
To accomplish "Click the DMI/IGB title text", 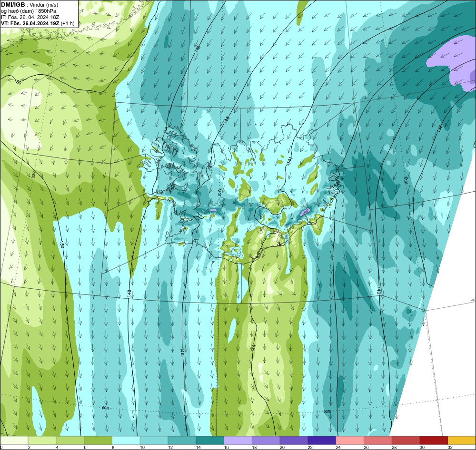I will (13, 5).
